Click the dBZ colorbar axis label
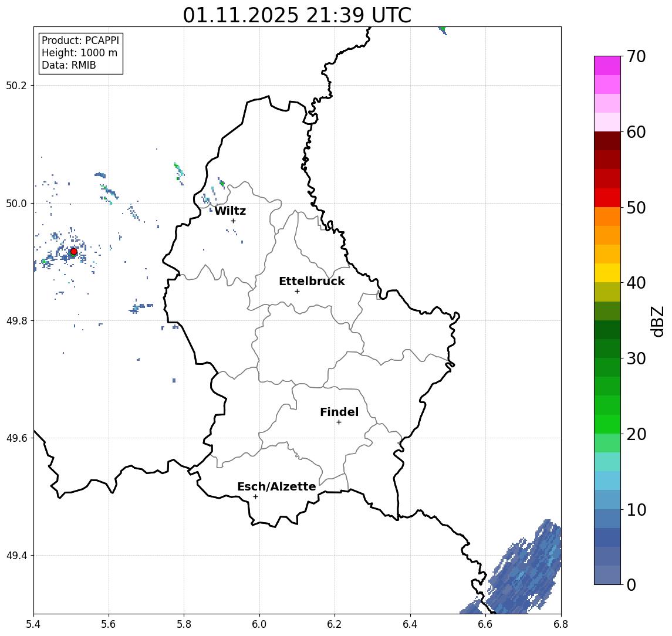This screenshot has height=636, width=672. pyautogui.click(x=657, y=321)
